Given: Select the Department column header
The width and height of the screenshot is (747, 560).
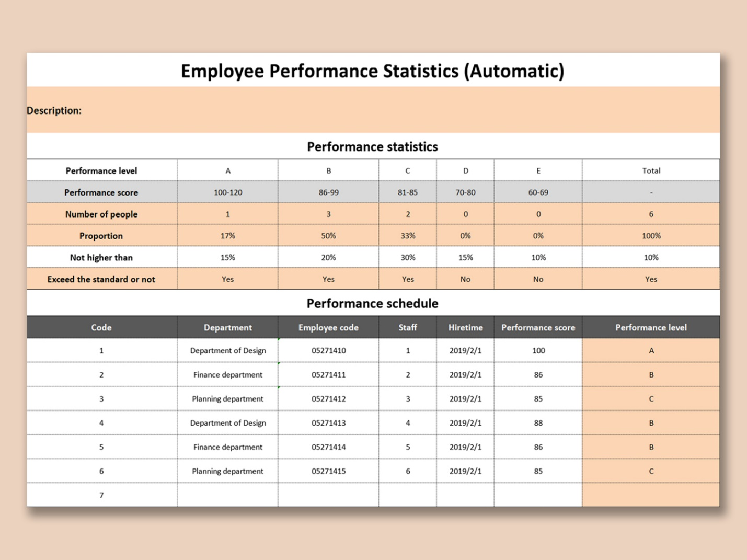Looking at the screenshot, I should pos(227,327).
